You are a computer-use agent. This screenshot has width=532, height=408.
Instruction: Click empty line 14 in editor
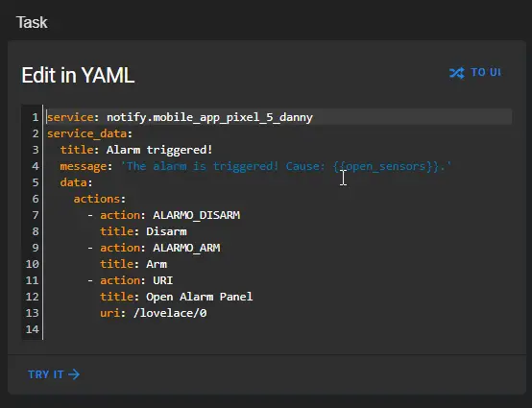(x=278, y=329)
